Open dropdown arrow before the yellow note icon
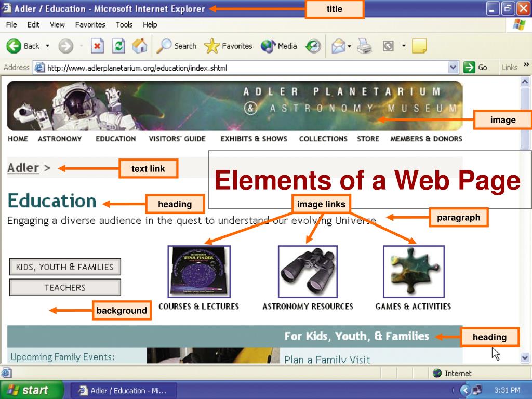532x399 pixels. tap(404, 46)
